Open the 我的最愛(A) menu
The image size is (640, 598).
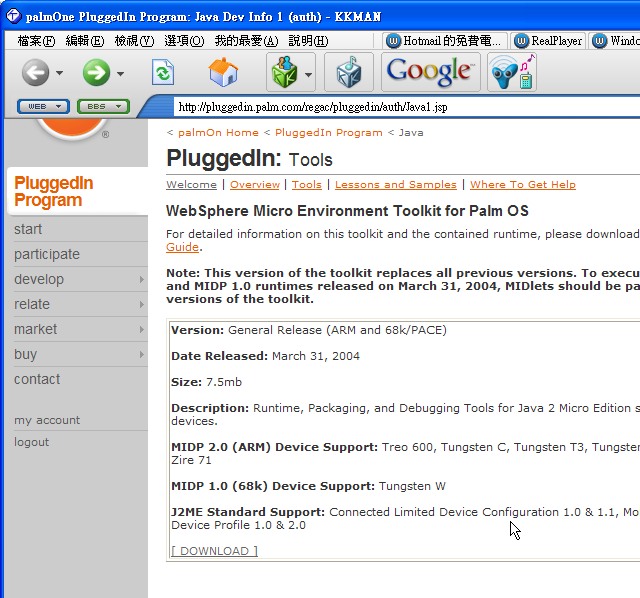tap(247, 41)
